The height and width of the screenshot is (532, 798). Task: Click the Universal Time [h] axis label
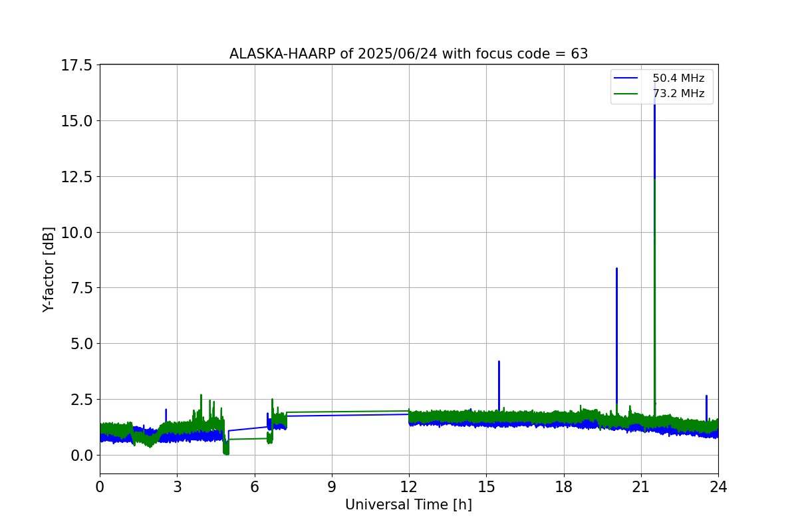point(408,505)
